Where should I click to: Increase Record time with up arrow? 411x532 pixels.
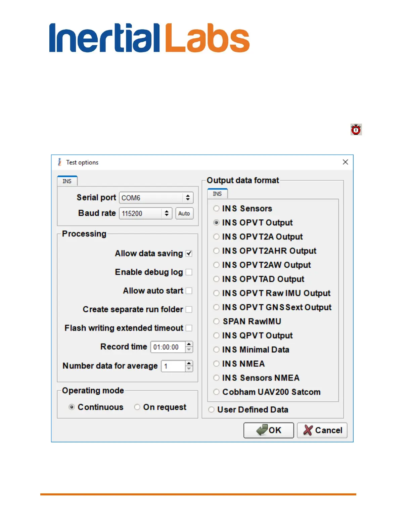[x=189, y=344]
